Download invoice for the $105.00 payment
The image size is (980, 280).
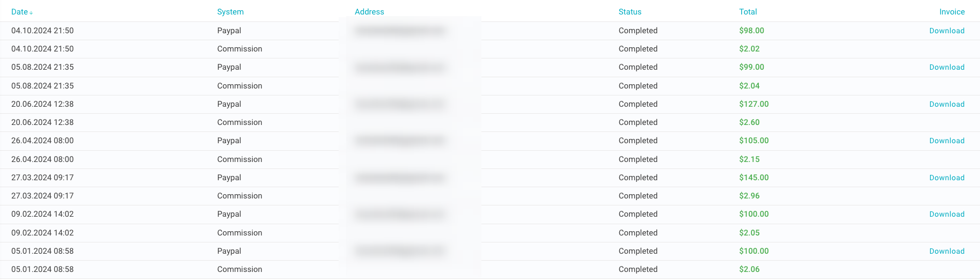pyautogui.click(x=947, y=141)
